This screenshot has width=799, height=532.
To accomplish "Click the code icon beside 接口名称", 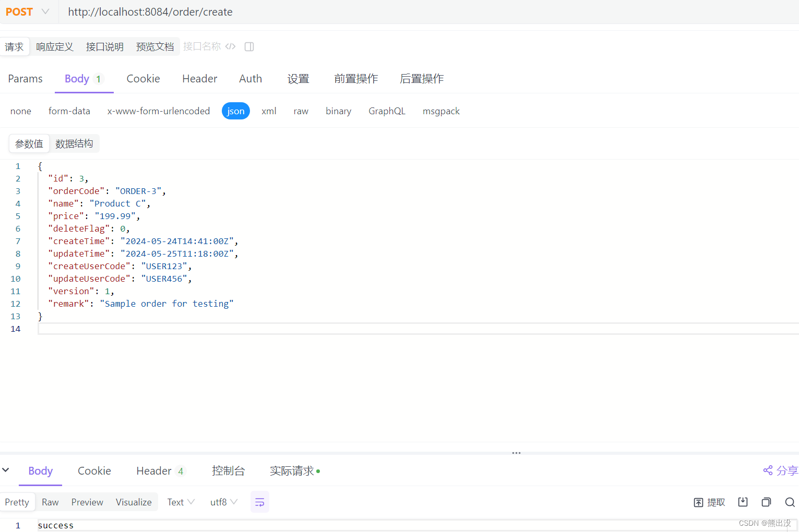I will tap(231, 46).
